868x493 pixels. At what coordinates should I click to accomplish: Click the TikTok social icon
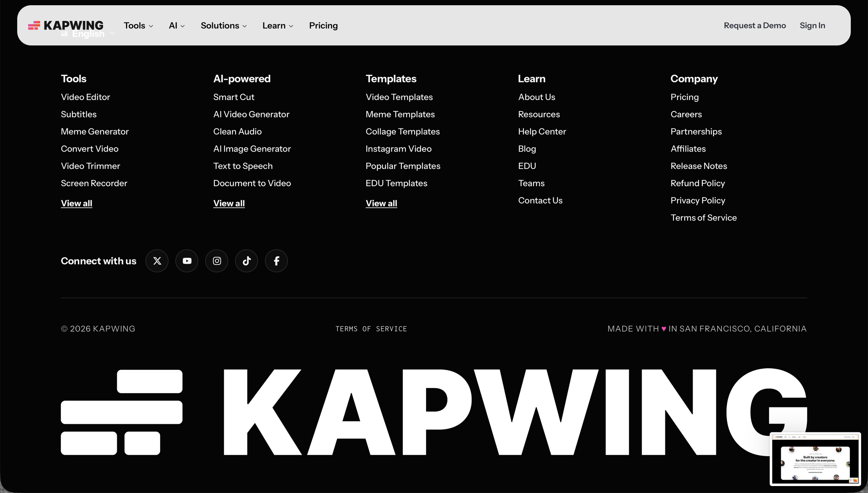pos(247,261)
